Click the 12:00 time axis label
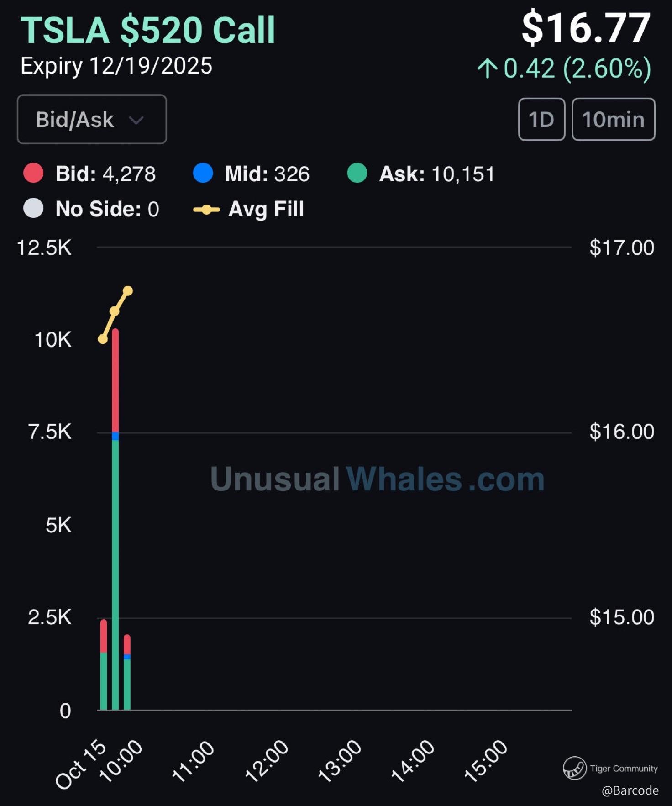This screenshot has width=672, height=806. (267, 761)
